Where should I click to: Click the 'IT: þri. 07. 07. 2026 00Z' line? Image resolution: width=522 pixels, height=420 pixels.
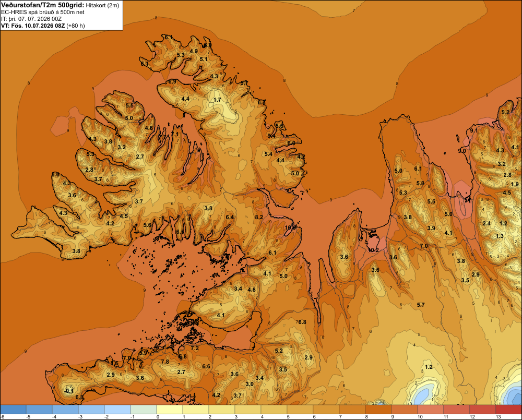click(x=31, y=19)
